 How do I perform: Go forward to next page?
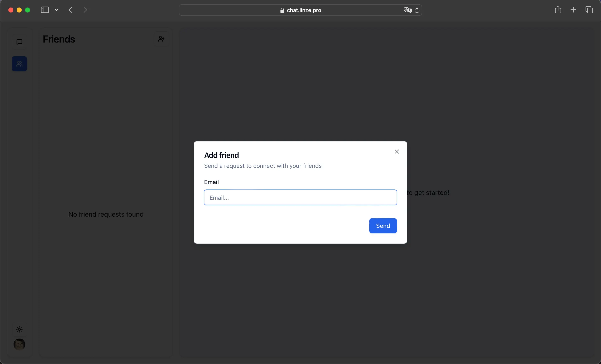[85, 10]
